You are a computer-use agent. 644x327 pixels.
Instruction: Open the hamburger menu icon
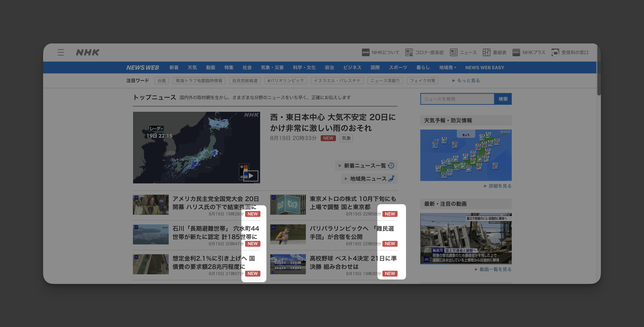pyautogui.click(x=61, y=52)
